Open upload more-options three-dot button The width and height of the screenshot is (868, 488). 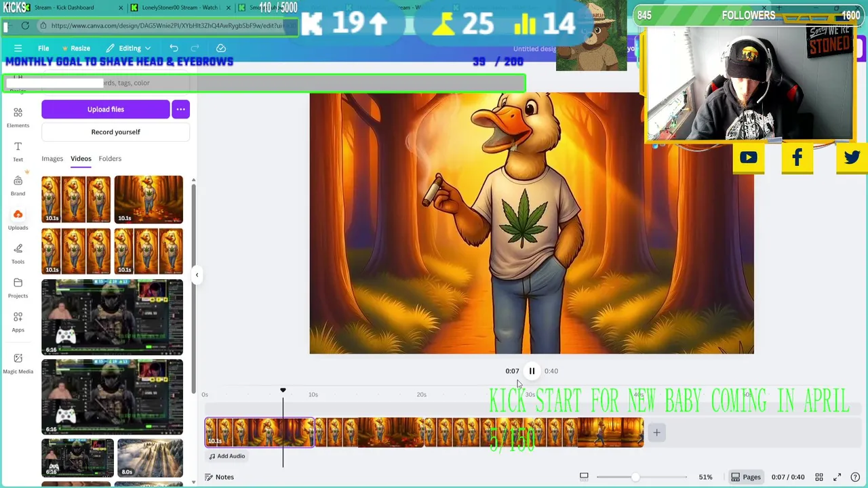point(180,109)
